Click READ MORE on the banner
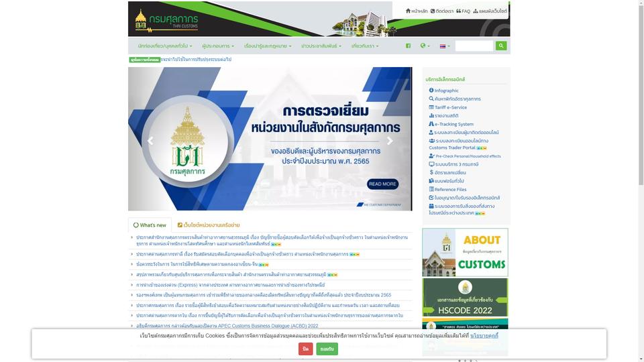Viewport: 644px width, 362px height. pyautogui.click(x=382, y=184)
